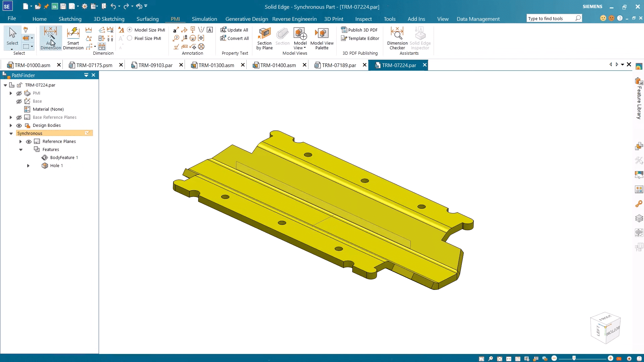644x362 pixels.
Task: Click the view orientation cube
Action: (606, 328)
